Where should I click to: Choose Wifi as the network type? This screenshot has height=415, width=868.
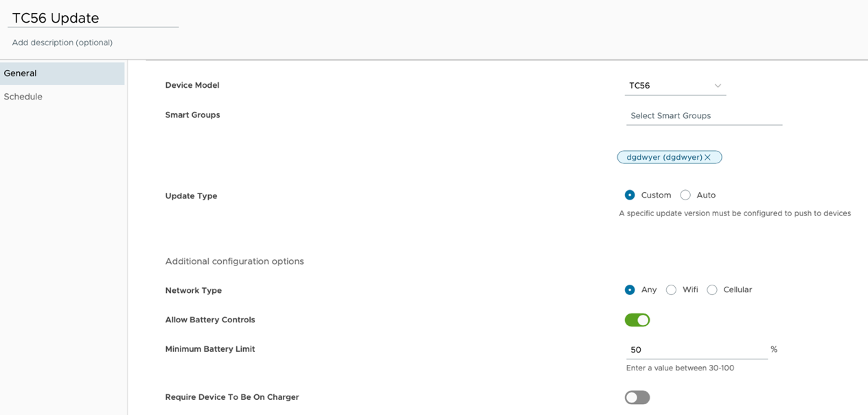coord(671,289)
